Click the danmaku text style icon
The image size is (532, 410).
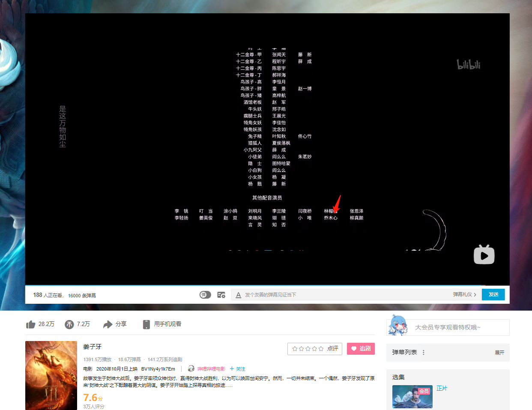pyautogui.click(x=239, y=295)
